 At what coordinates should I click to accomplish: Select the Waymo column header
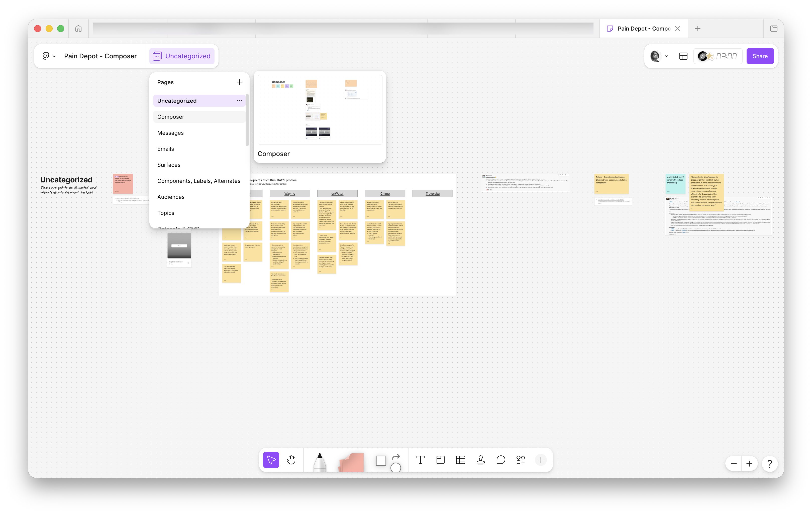(x=290, y=193)
